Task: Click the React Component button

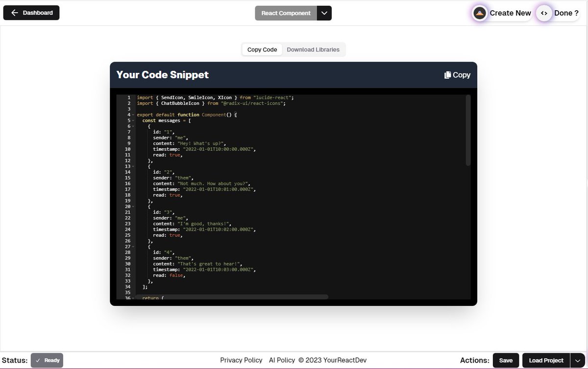Action: pos(286,13)
